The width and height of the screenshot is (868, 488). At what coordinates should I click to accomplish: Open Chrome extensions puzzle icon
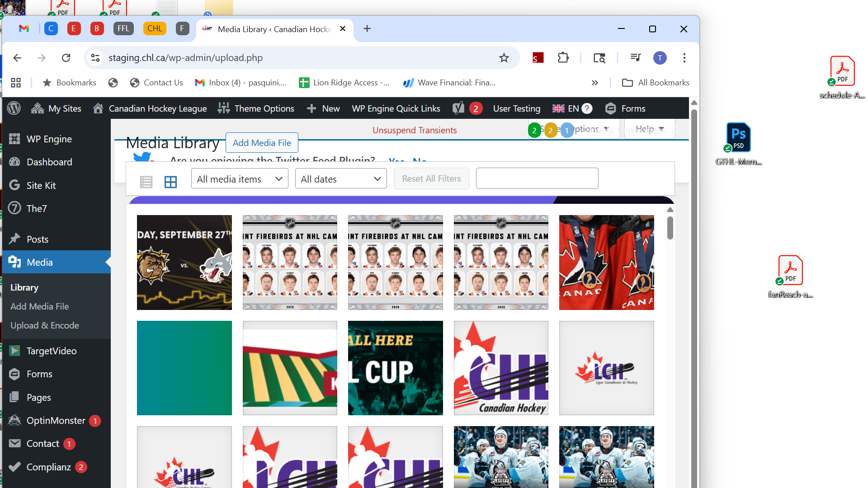[x=563, y=58]
